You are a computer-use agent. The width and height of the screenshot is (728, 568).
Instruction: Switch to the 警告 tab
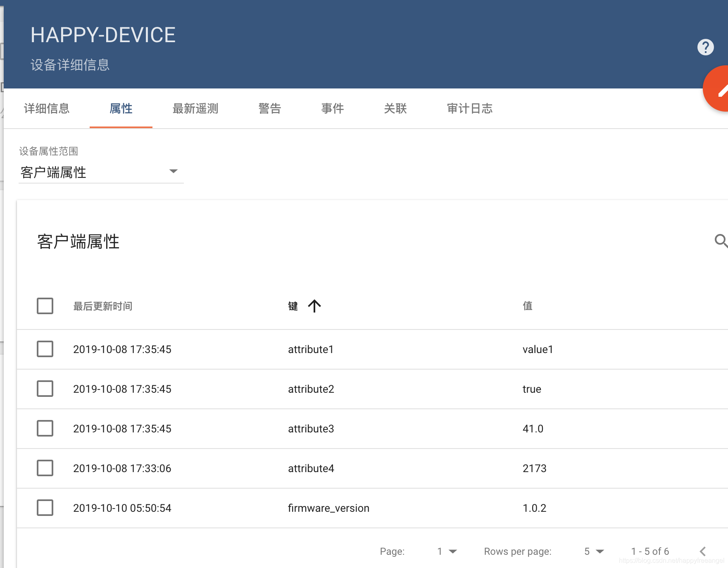270,108
